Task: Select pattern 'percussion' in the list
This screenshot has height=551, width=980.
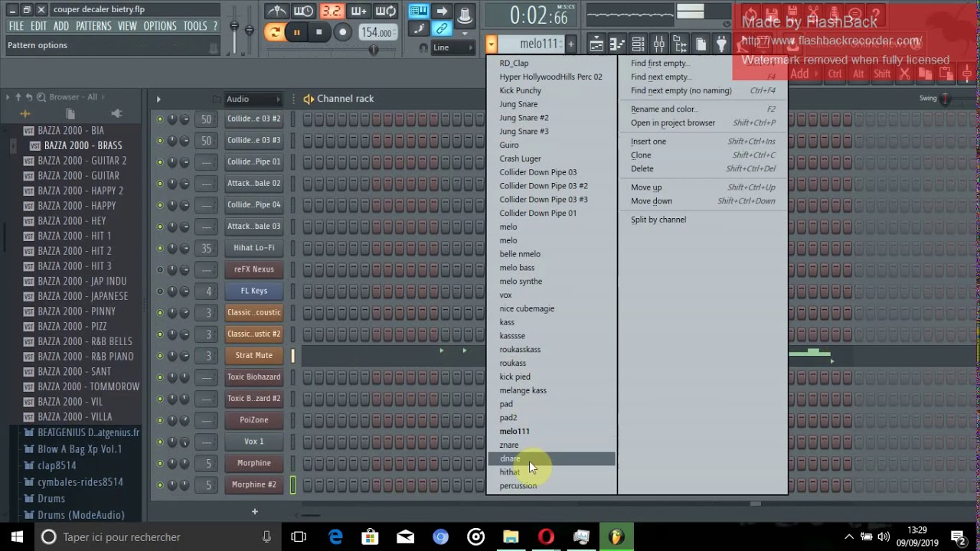Action: pos(551,486)
